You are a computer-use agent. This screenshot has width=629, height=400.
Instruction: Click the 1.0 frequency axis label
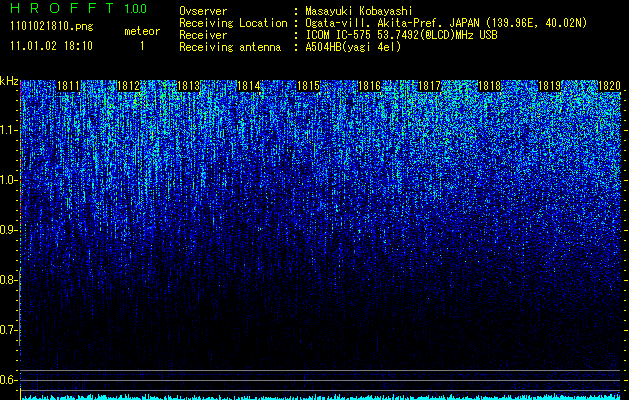[9, 180]
